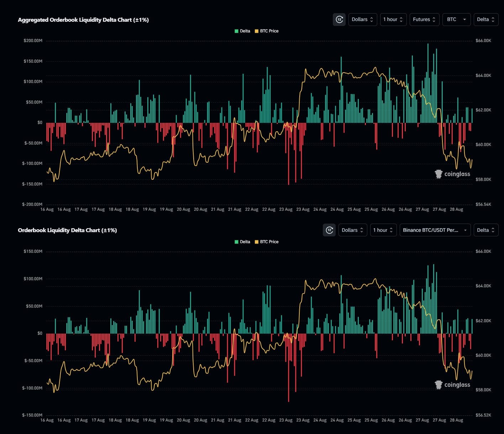Click the $66.00K price label in Aggregated chart
The width and height of the screenshot is (504, 434).
click(483, 41)
